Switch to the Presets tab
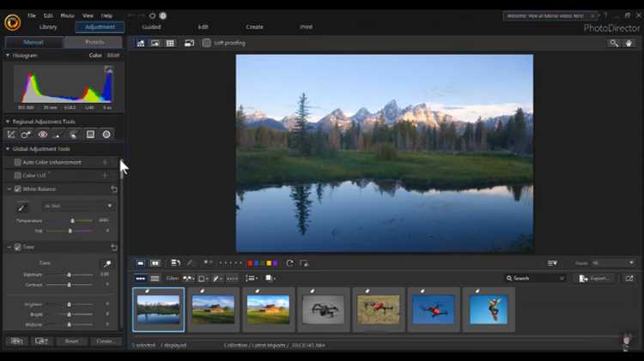The image size is (644, 361). click(94, 42)
